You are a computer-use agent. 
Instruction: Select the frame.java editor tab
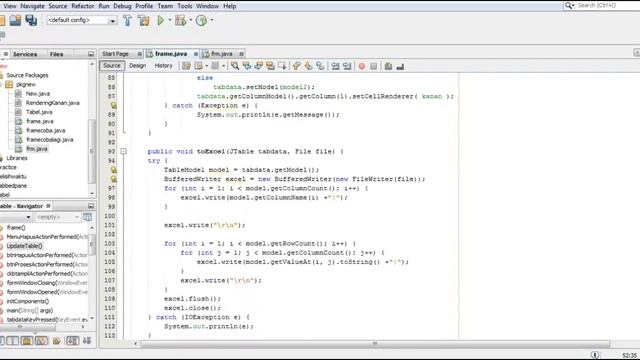click(171, 54)
